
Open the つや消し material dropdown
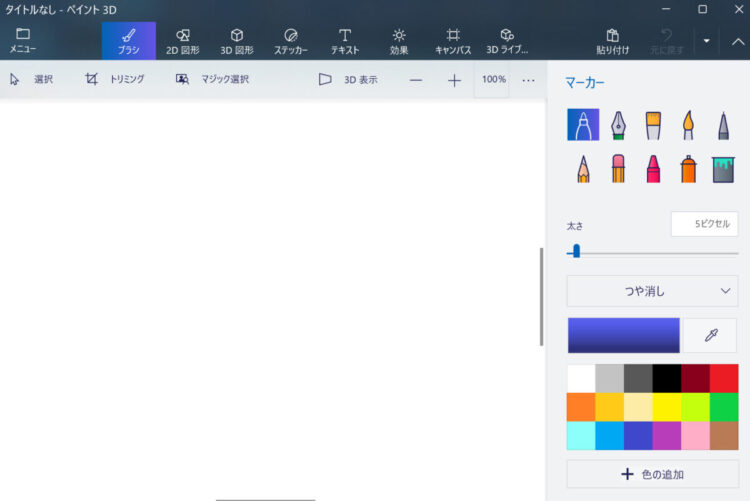pos(652,291)
